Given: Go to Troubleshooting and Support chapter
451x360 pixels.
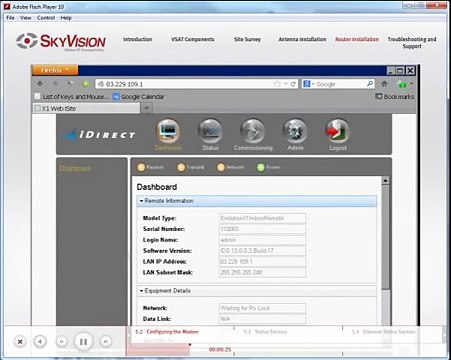Looking at the screenshot, I should pos(412,42).
